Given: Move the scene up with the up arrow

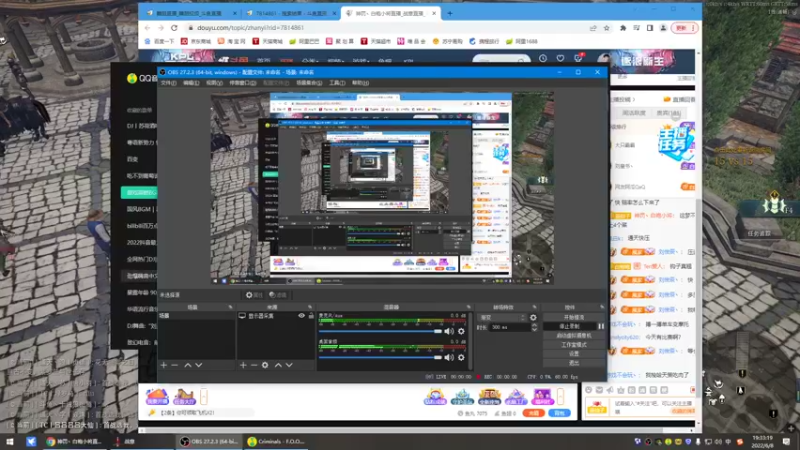Looking at the screenshot, I should click(188, 365).
